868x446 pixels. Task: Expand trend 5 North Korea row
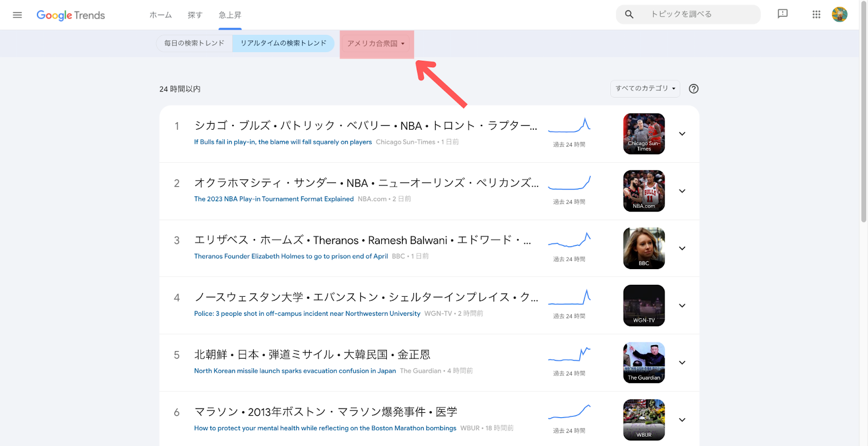tap(682, 362)
